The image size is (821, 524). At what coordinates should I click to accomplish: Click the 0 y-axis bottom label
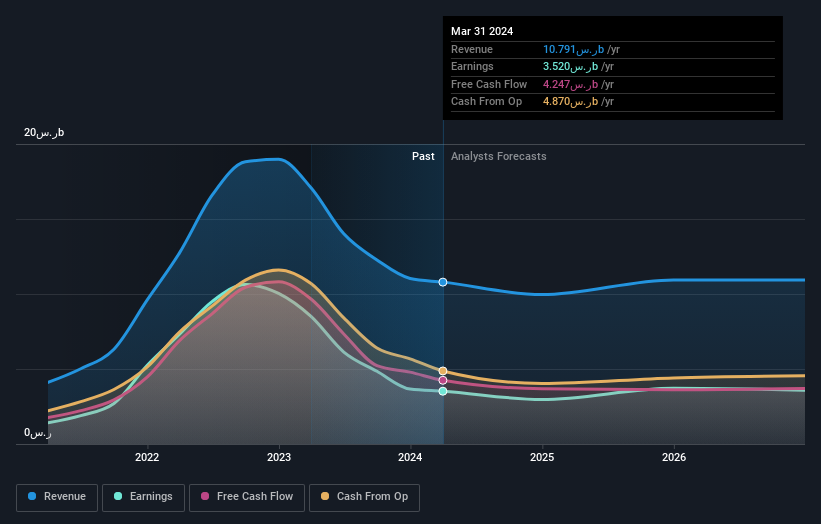point(38,433)
